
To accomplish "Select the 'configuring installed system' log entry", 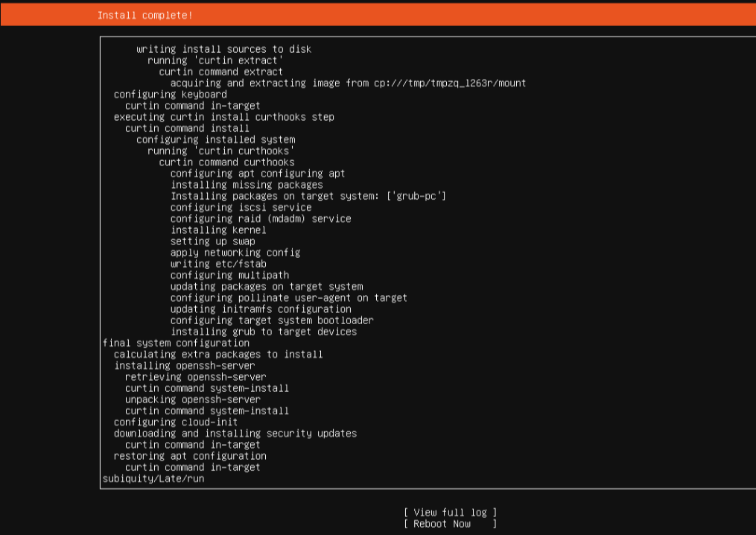I will [x=215, y=139].
